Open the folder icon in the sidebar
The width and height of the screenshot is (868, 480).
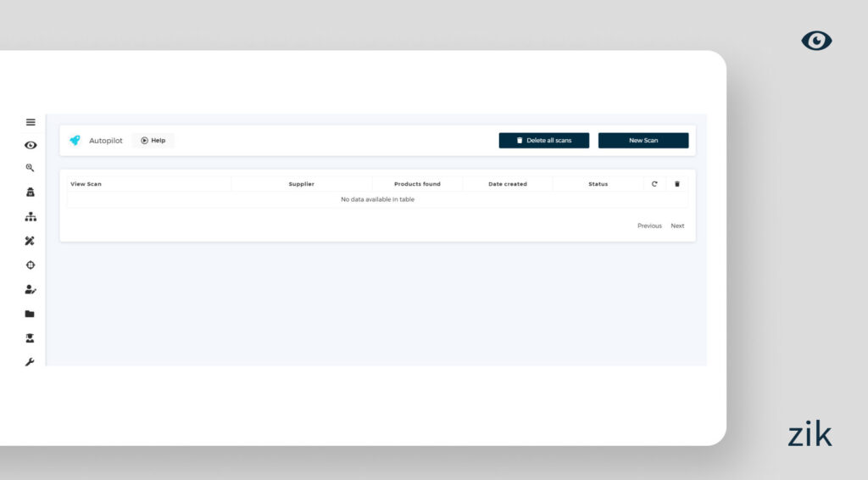pos(31,314)
